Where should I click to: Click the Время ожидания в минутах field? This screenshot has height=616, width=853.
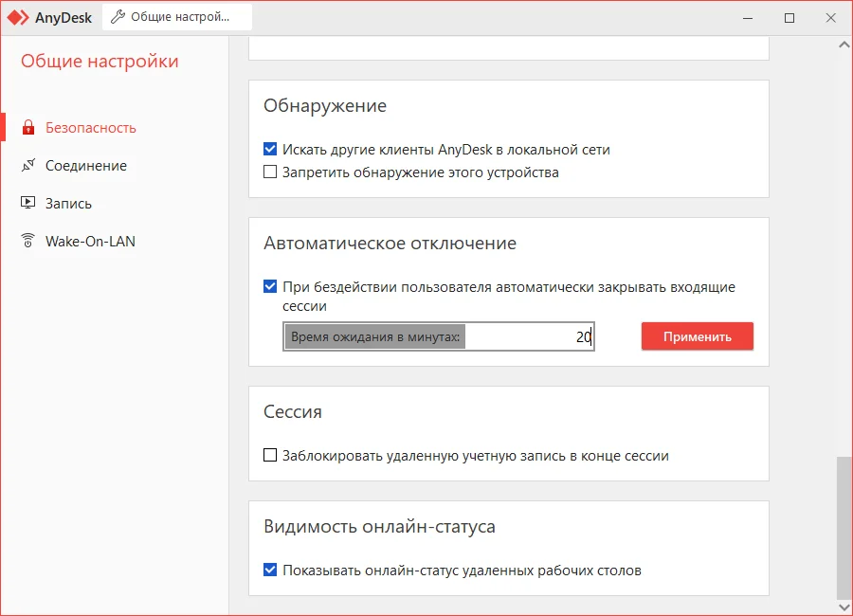pos(531,336)
